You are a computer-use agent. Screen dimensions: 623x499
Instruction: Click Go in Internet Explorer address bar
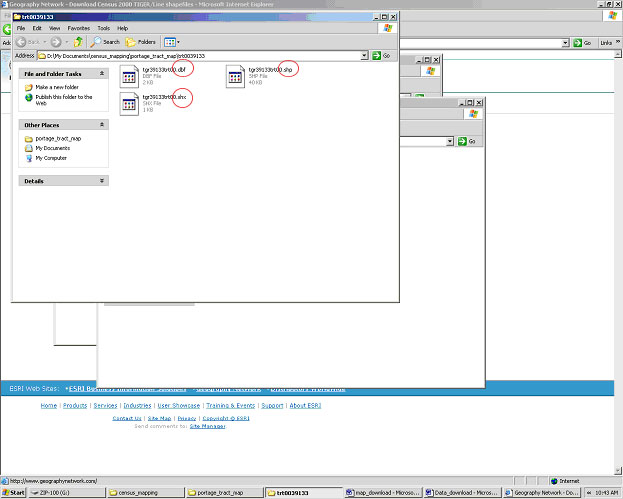582,43
